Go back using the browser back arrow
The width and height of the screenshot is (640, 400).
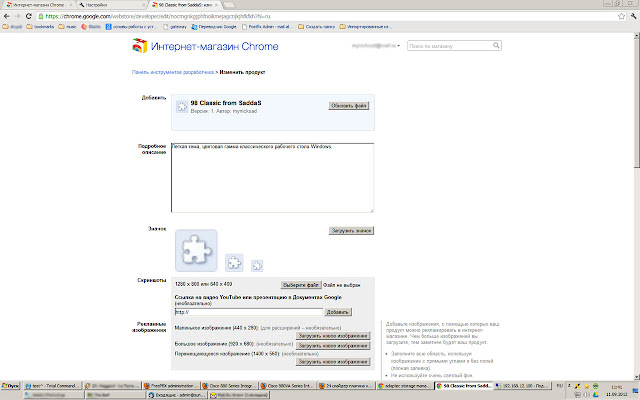(x=7, y=16)
